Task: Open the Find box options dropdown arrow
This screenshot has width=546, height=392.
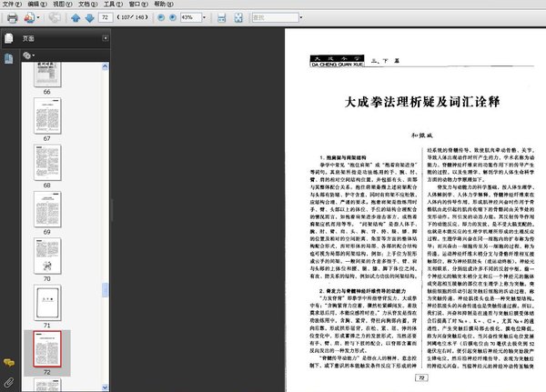Action: click(301, 17)
